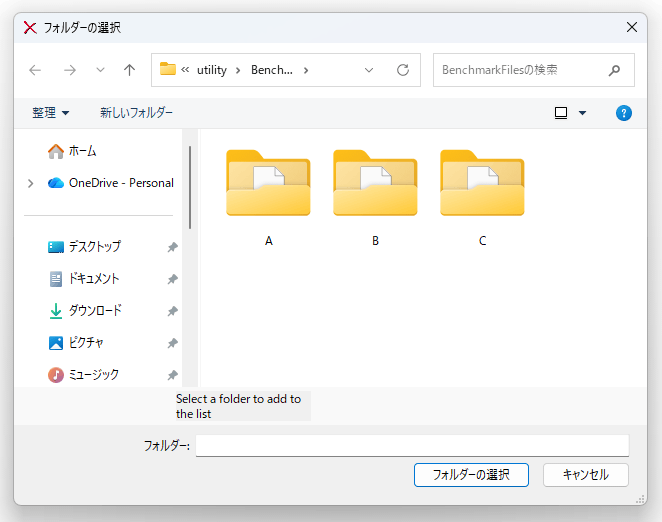Open the 整理 menu
This screenshot has height=522, width=662.
tap(50, 113)
